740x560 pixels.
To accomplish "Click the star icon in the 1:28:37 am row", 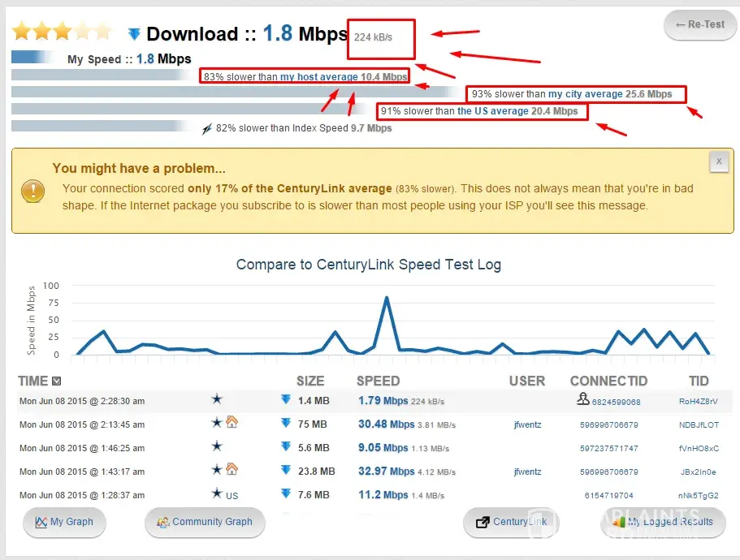I will (x=217, y=493).
